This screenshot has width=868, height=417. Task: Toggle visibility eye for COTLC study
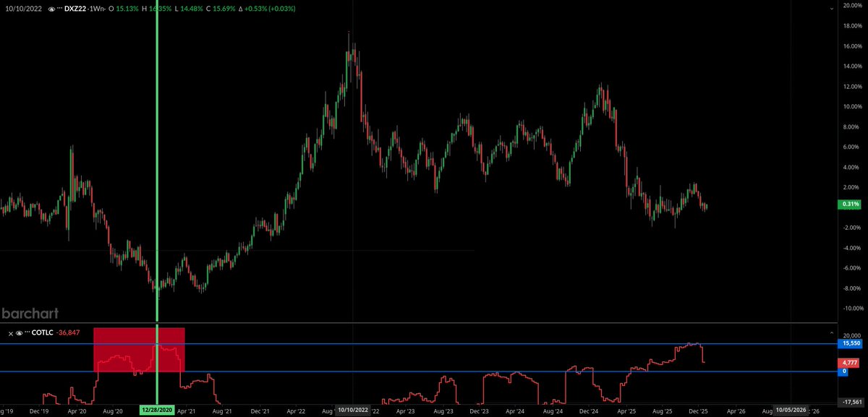point(20,333)
